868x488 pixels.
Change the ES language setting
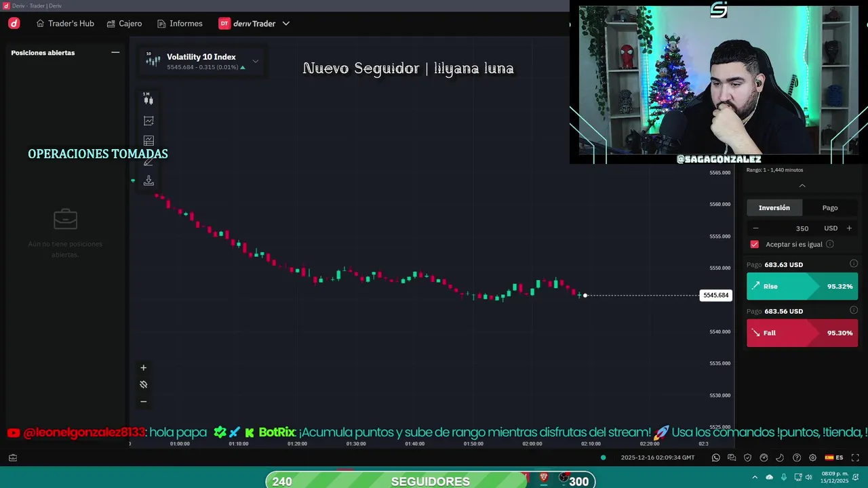(x=834, y=457)
